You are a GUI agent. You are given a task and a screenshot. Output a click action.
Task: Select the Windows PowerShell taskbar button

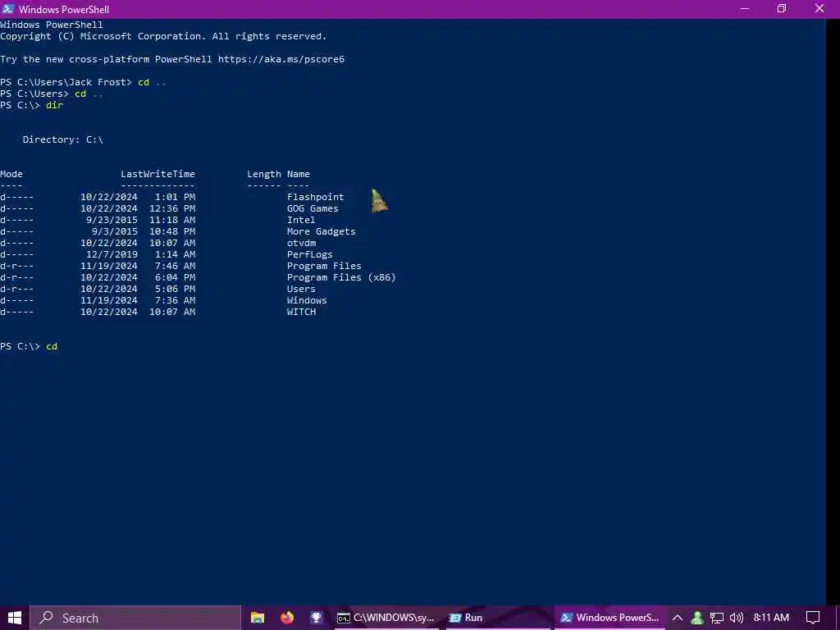click(x=609, y=618)
